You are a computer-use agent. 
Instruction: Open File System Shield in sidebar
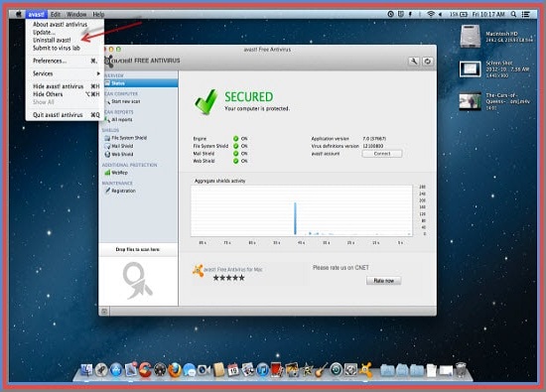click(129, 138)
